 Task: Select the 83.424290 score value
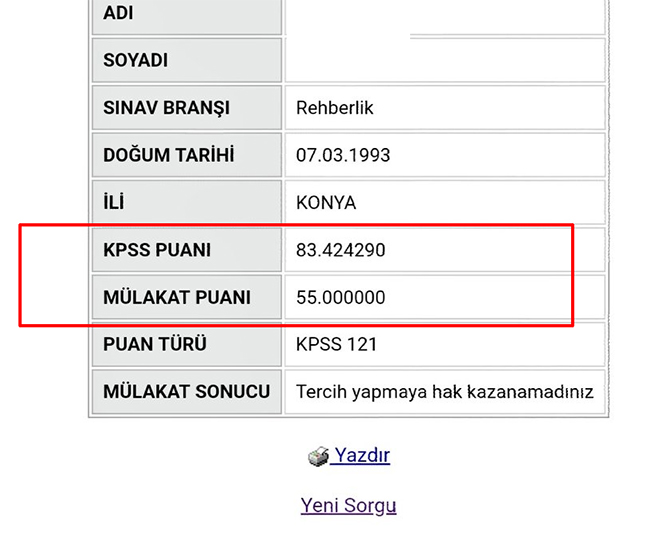coord(340,250)
